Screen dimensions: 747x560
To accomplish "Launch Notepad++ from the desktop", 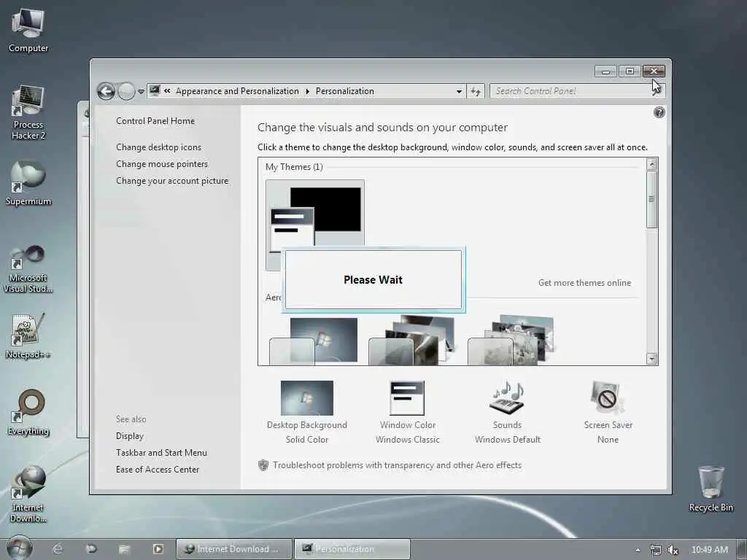I will coord(28,336).
